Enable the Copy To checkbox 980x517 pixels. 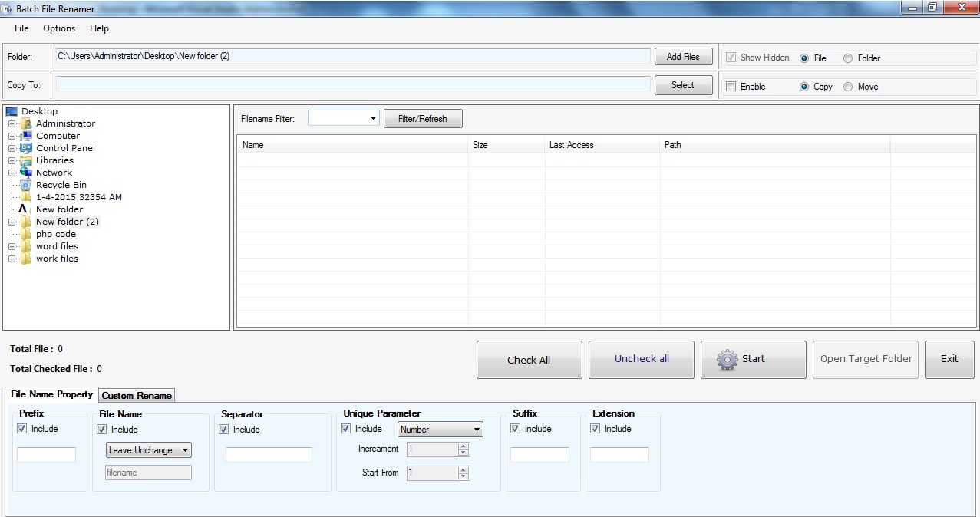click(x=731, y=87)
